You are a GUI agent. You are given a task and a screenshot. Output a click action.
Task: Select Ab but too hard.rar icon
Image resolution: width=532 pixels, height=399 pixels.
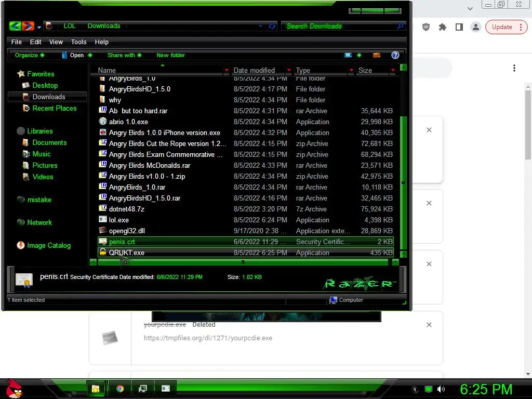pos(102,110)
